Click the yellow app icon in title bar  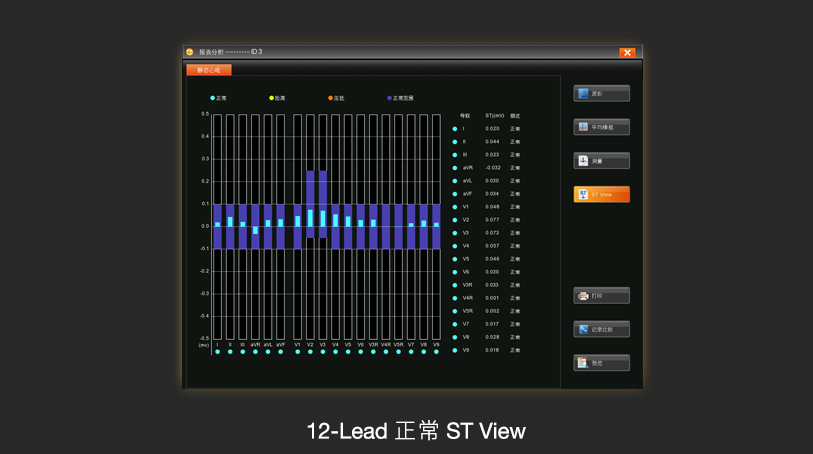tap(190, 52)
